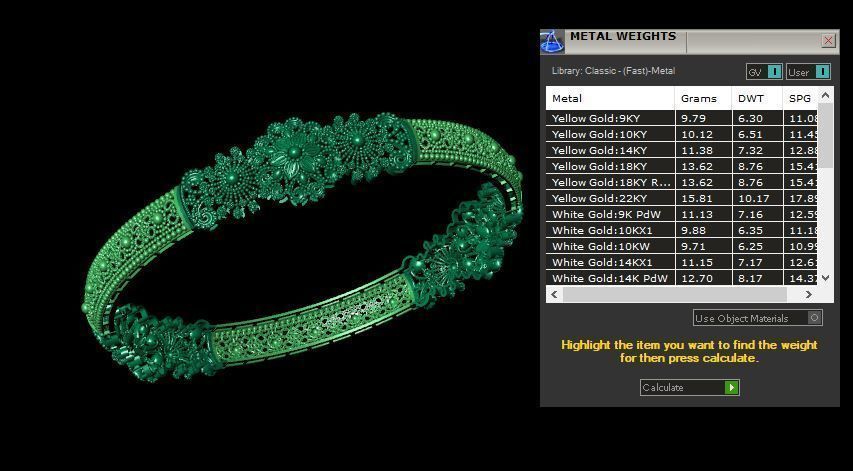The height and width of the screenshot is (471, 853).
Task: Select the Yellow Gold:18KY row
Action: click(682, 166)
